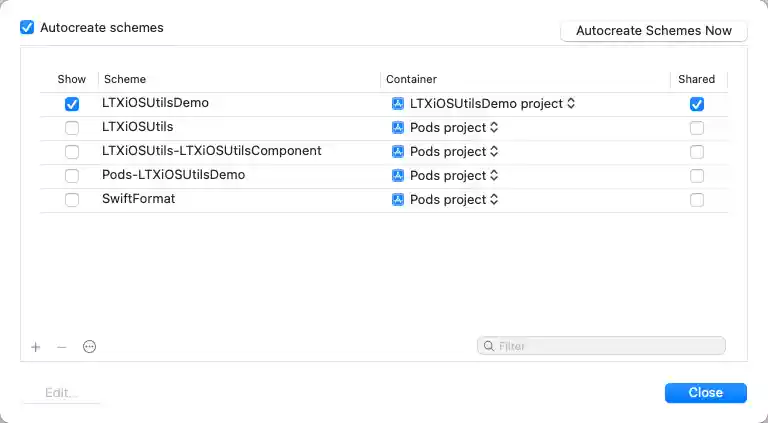Click the remove scheme minus icon

(x=62, y=347)
